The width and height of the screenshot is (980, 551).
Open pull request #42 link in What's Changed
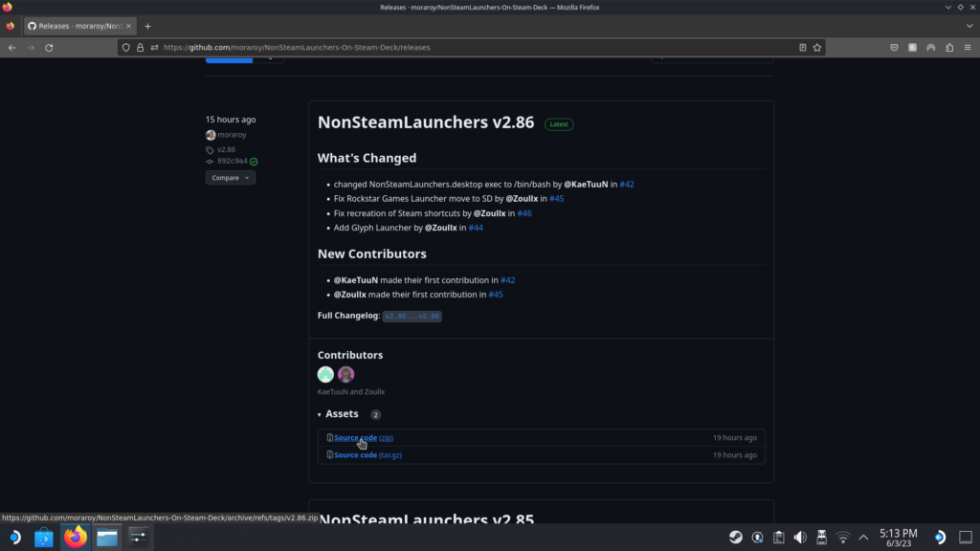coord(627,184)
